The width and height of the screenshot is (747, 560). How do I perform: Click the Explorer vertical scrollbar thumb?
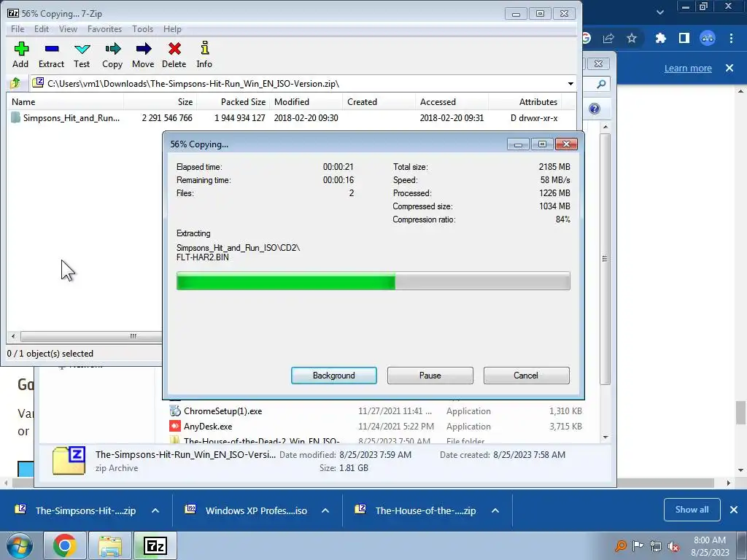click(x=605, y=259)
